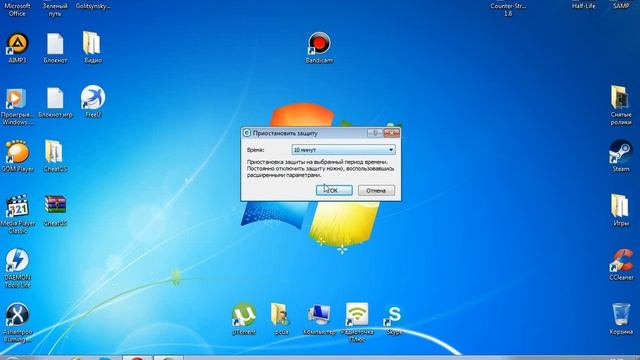Select the Golitsynsky desktop label

[x=93, y=6]
